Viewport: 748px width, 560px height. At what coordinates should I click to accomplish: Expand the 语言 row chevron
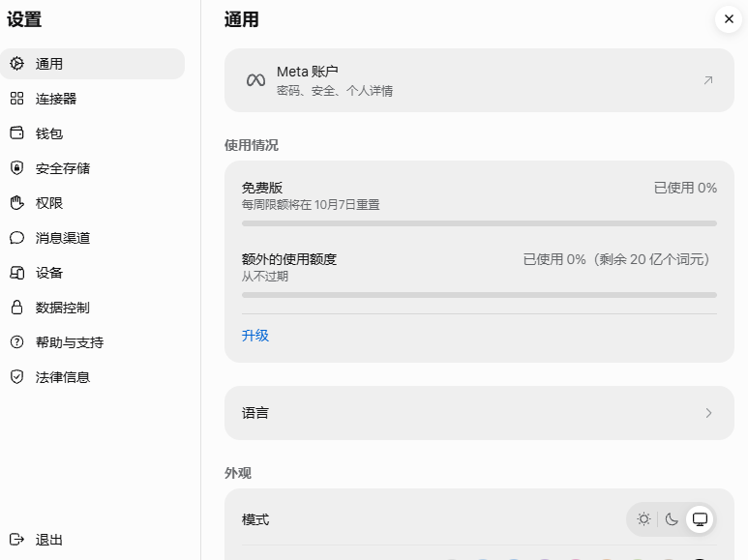(708, 413)
